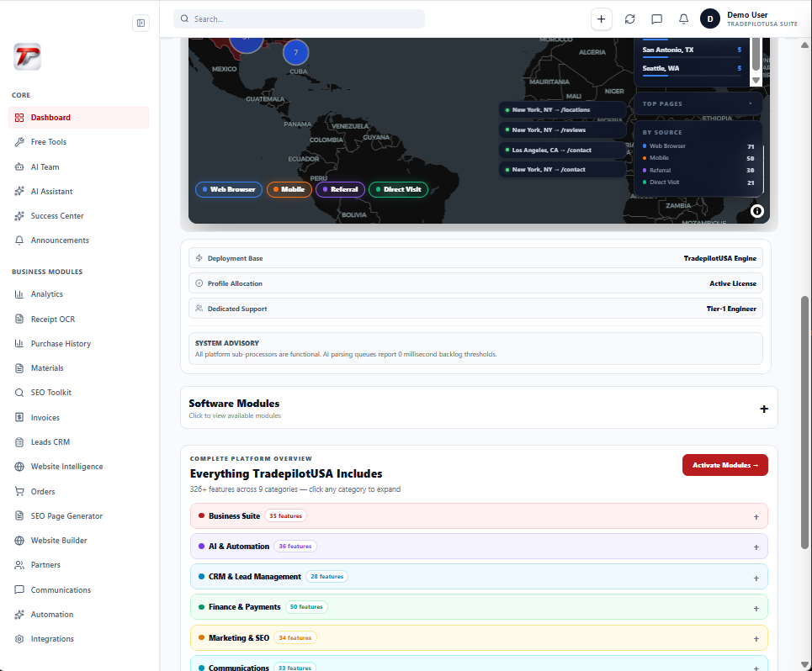The width and height of the screenshot is (812, 671).
Task: Click the Activate Modules button
Action: pos(725,465)
